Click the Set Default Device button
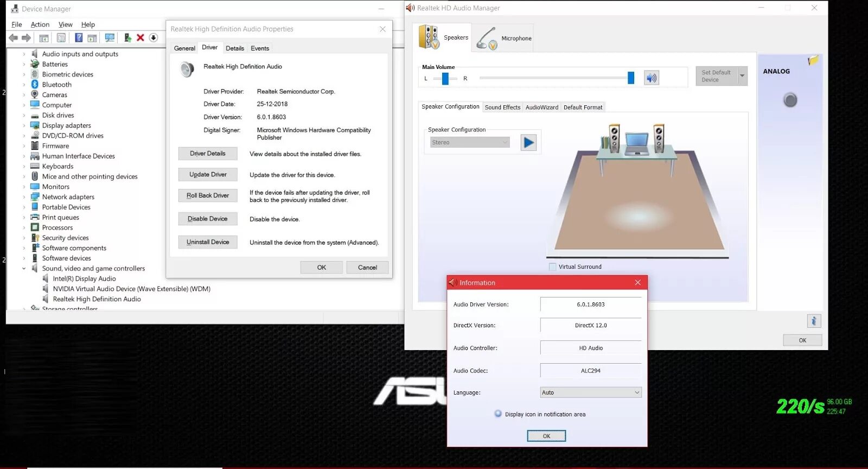The width and height of the screenshot is (868, 469). click(717, 76)
